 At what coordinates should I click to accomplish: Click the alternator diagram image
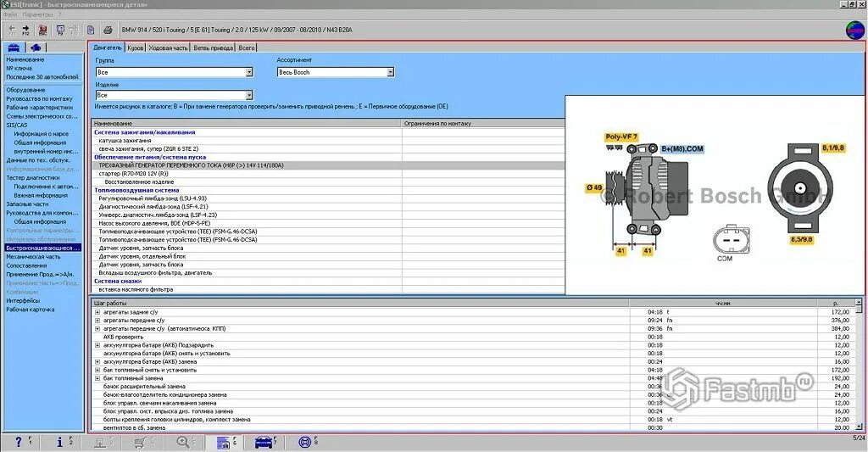[x=714, y=195]
